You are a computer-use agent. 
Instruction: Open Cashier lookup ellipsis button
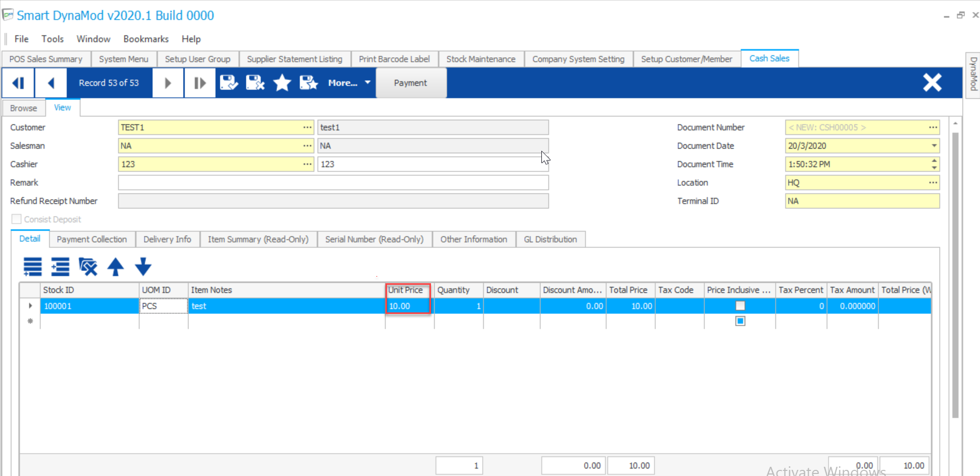[x=307, y=164]
